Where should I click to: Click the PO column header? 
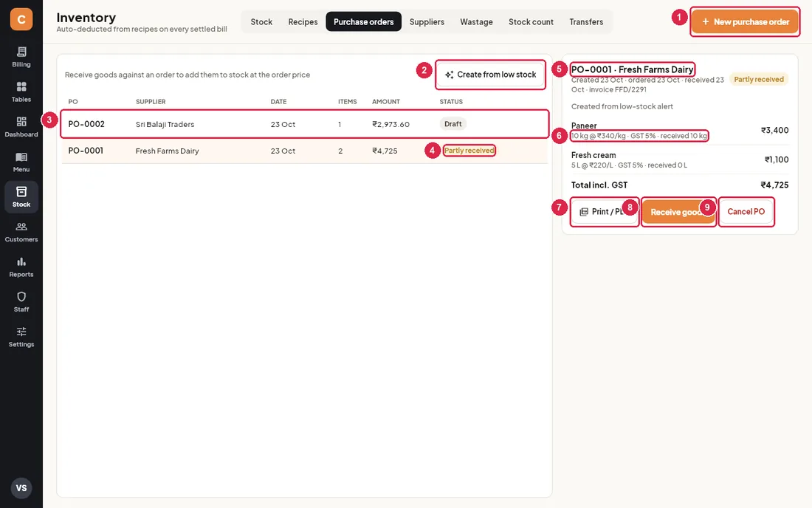coord(73,101)
